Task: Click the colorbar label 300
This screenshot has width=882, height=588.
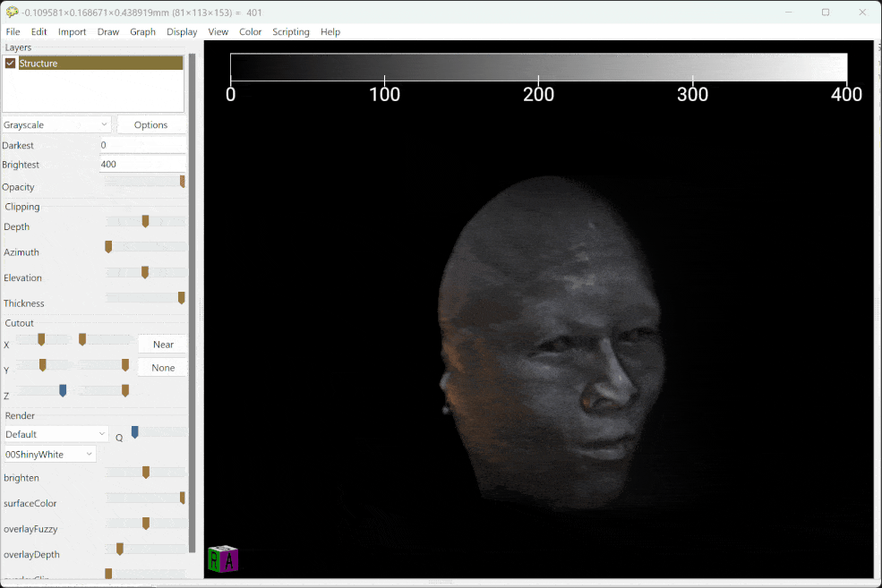Action: pos(692,95)
